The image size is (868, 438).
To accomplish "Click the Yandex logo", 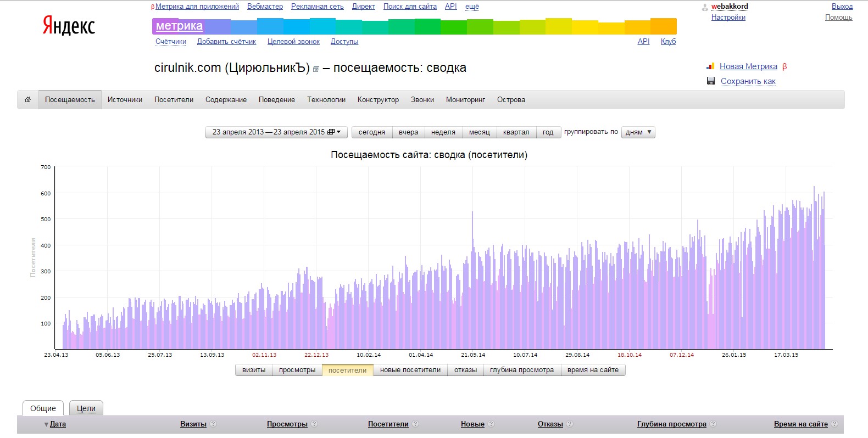I will coord(69,26).
